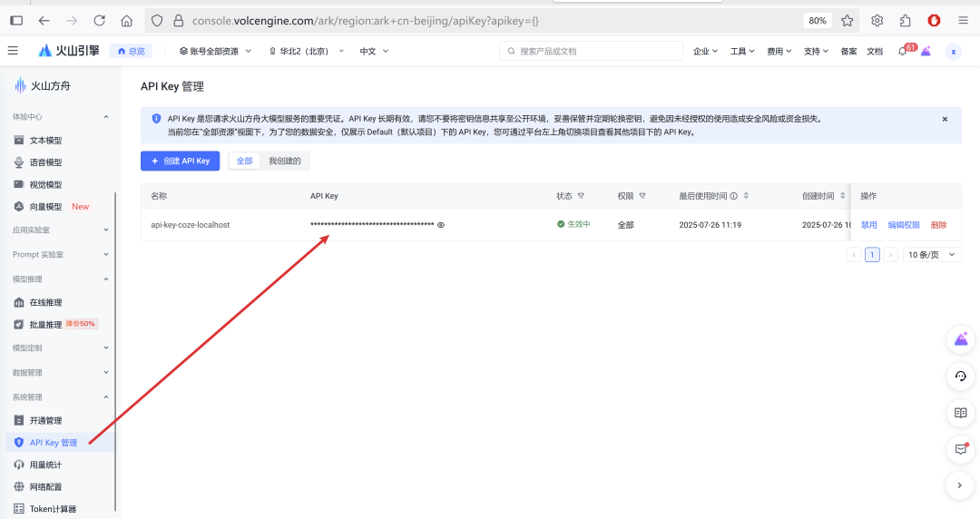Click the browser sidebar toggle icon

click(17, 21)
